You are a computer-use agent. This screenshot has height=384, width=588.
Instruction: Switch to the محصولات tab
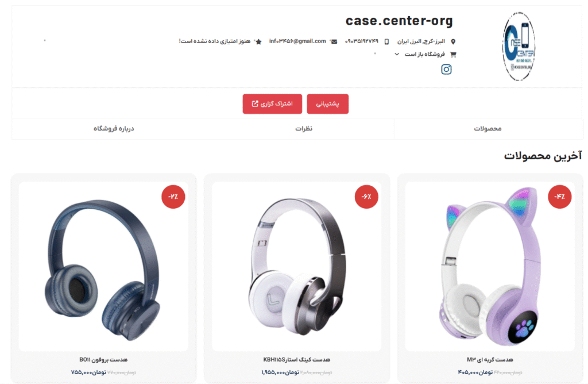(488, 129)
